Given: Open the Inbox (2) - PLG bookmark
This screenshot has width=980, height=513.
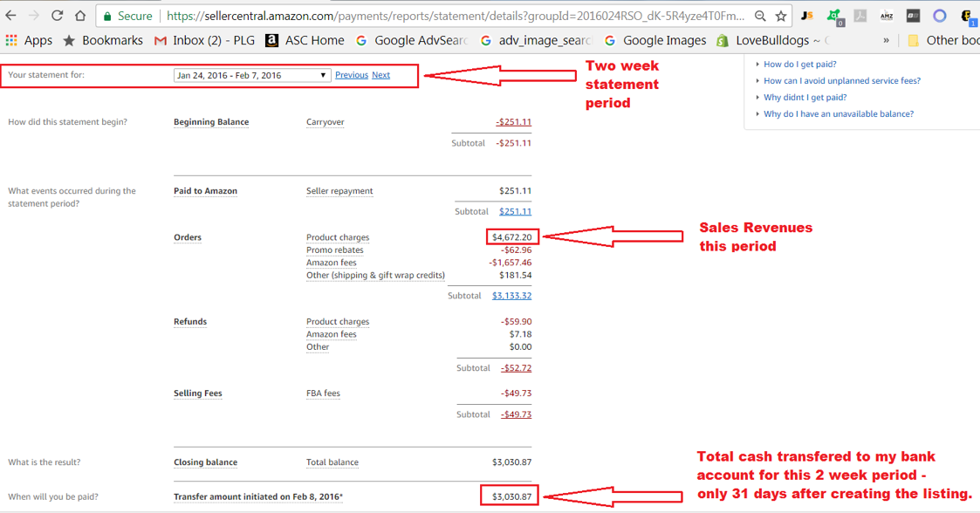Looking at the screenshot, I should click(205, 40).
